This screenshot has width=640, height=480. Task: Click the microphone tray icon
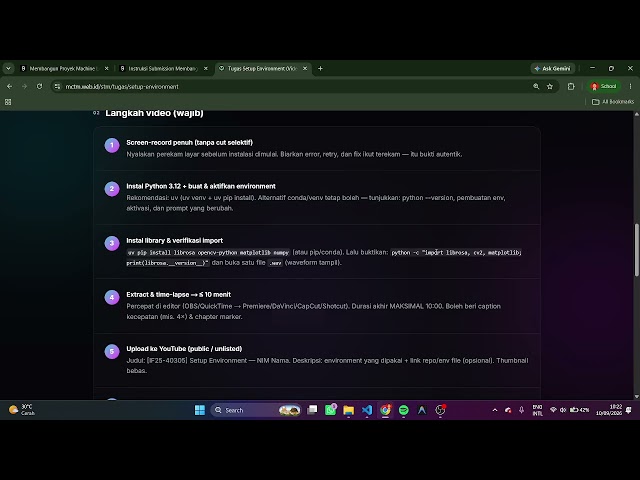click(521, 410)
